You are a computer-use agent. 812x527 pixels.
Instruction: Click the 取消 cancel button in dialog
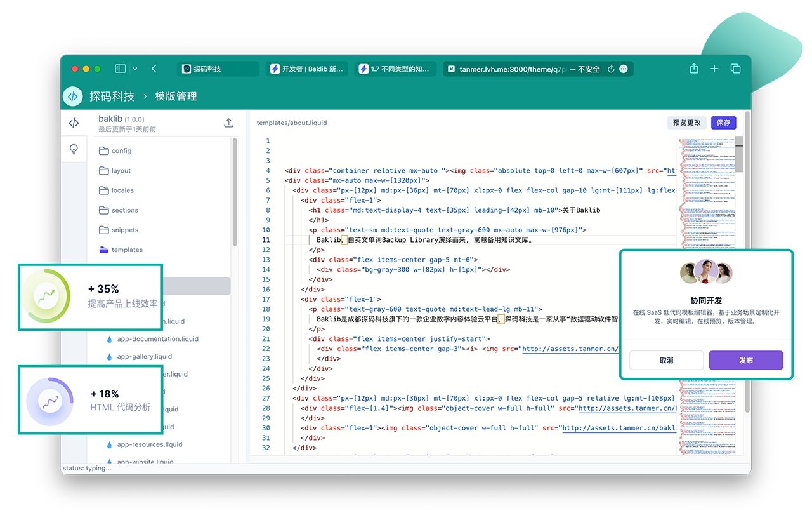[666, 360]
